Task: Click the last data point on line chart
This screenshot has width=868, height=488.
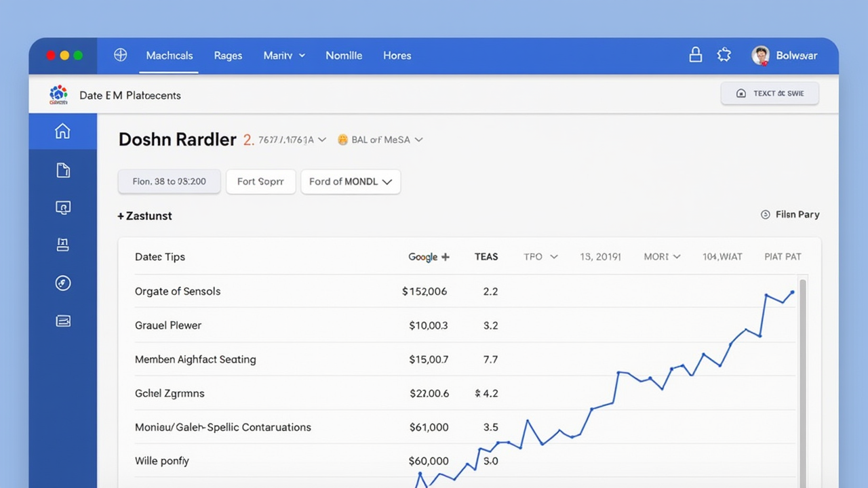Action: [793, 292]
